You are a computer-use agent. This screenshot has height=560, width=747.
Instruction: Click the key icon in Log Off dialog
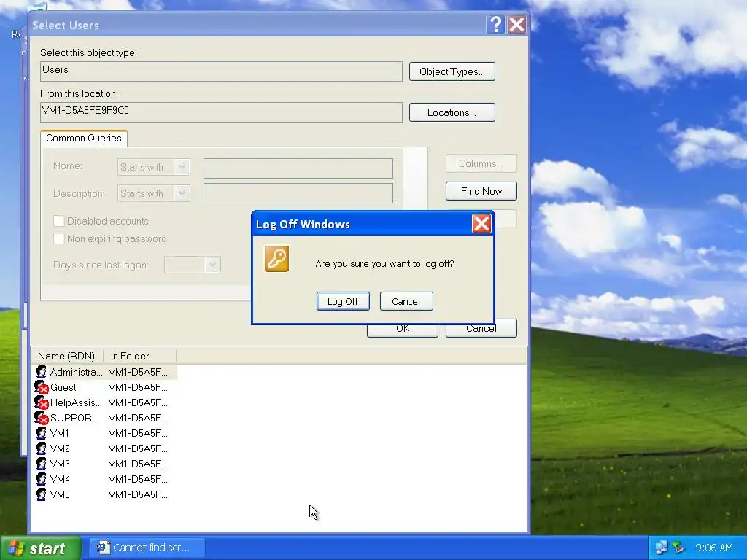pos(276,259)
